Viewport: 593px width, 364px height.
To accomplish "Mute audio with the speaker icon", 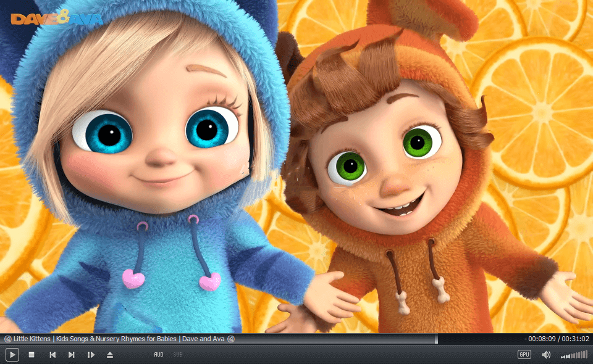I will click(546, 355).
